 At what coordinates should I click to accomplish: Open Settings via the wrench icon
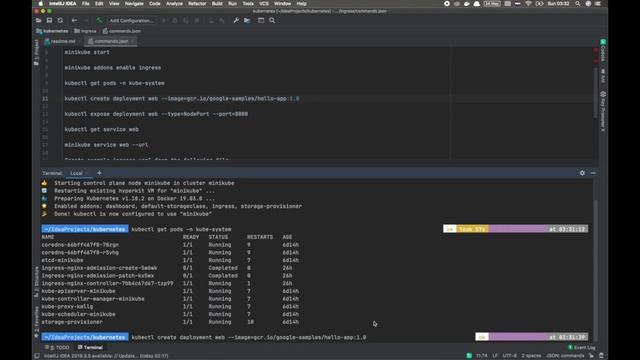click(236, 20)
